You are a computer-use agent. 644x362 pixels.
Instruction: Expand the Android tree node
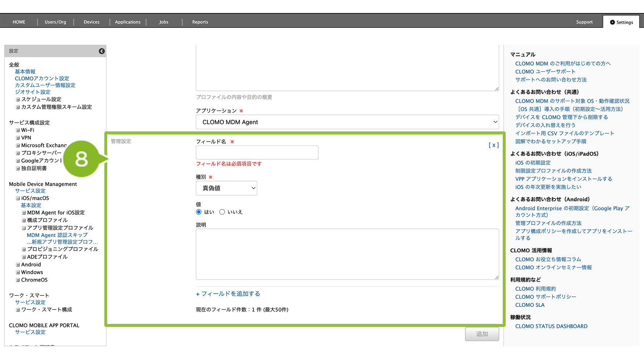click(x=18, y=265)
